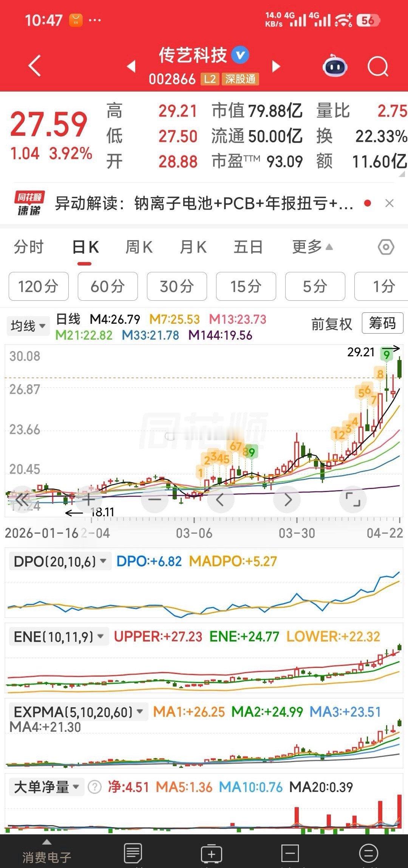
Task: Dismiss the 异动解读 news banner
Action: click(389, 203)
